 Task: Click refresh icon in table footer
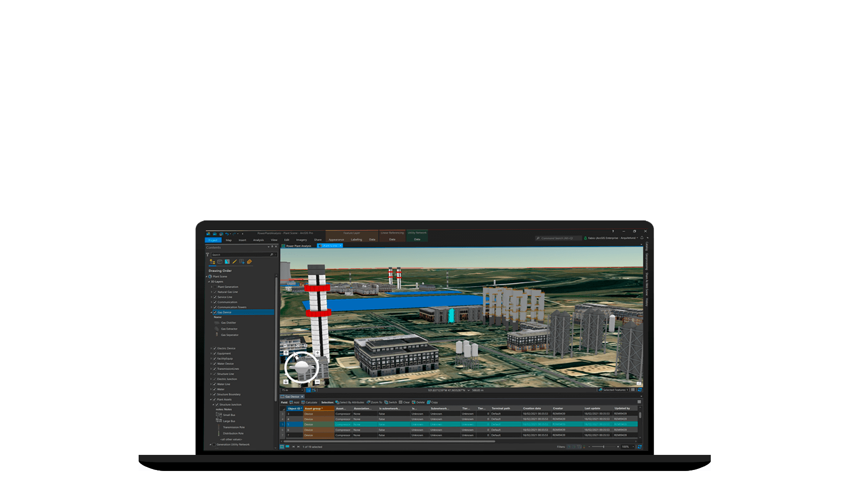(x=639, y=447)
